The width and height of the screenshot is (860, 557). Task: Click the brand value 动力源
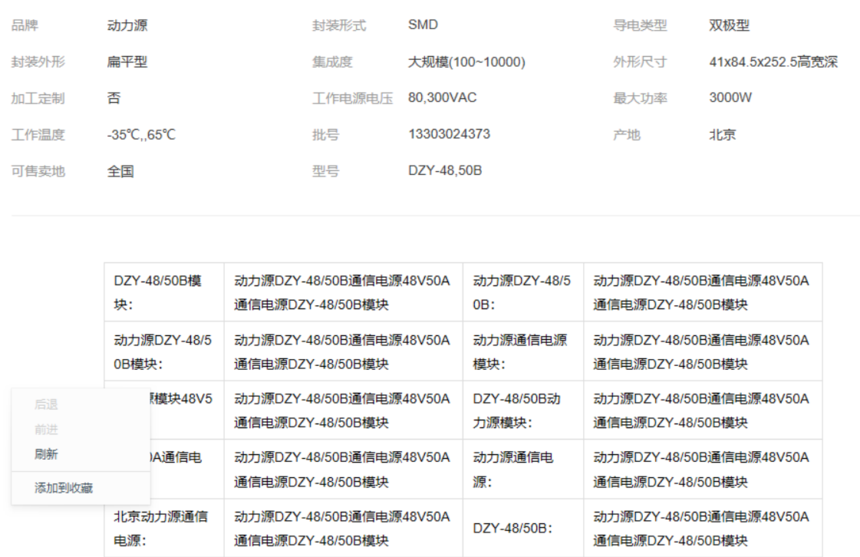click(127, 25)
